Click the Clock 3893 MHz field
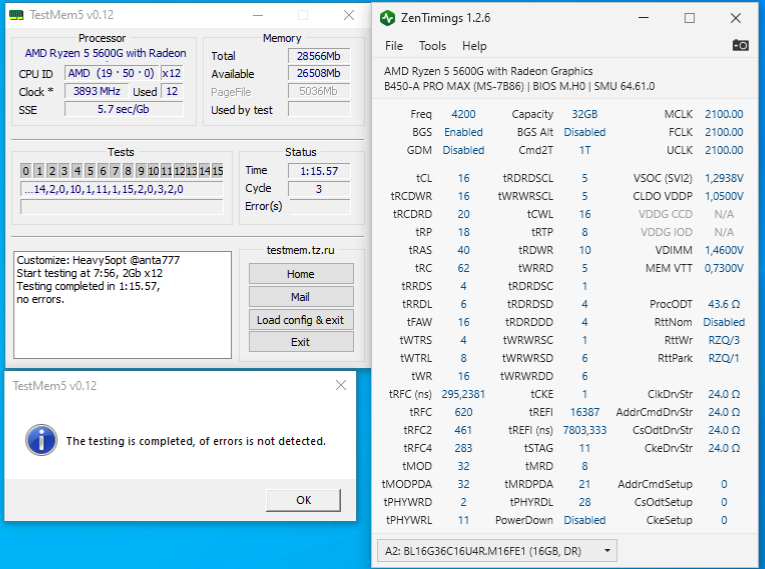 pyautogui.click(x=97, y=91)
